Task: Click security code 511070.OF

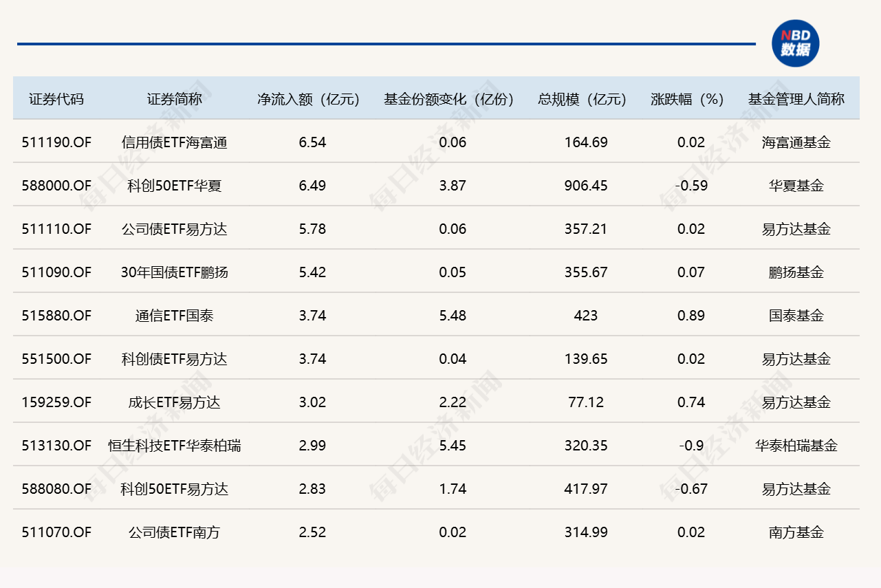Action: 56,532
